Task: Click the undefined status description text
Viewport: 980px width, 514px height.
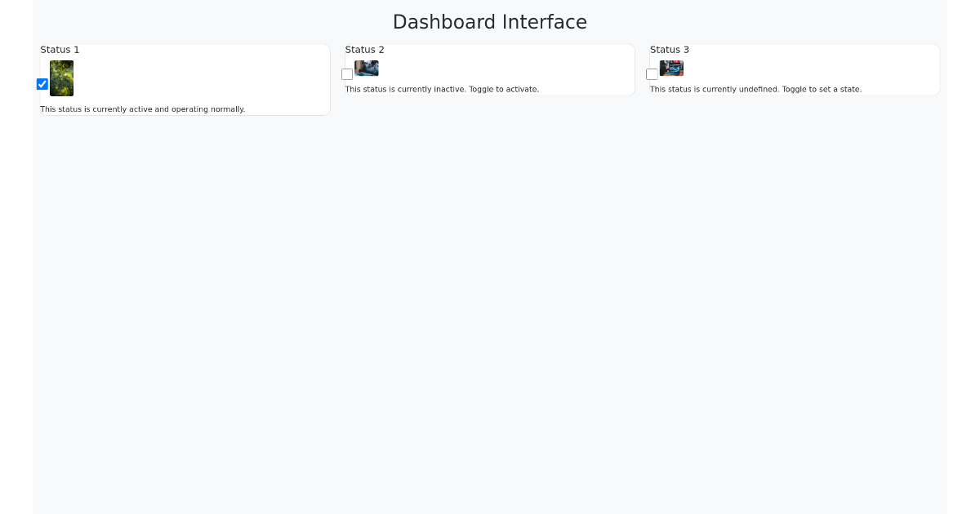Action: click(755, 89)
